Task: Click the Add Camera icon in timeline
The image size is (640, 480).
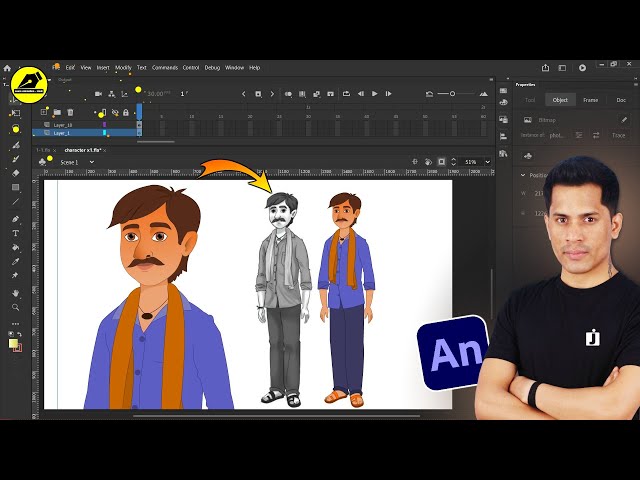Action: coord(98,94)
